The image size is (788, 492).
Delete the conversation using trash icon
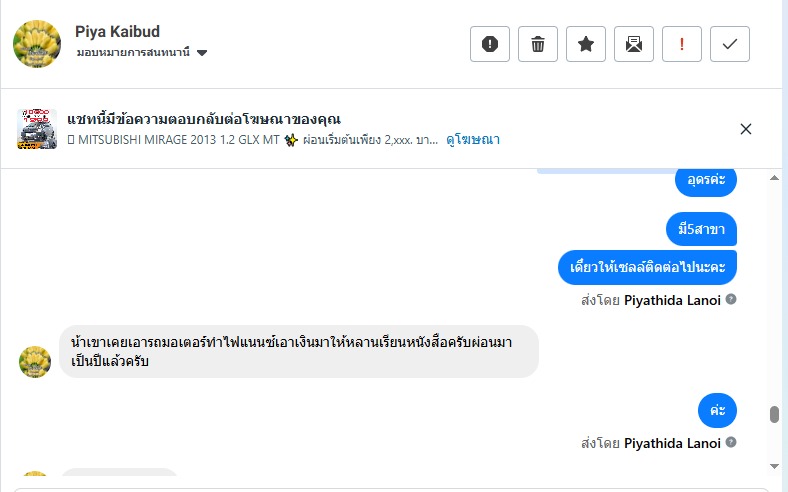coord(538,44)
